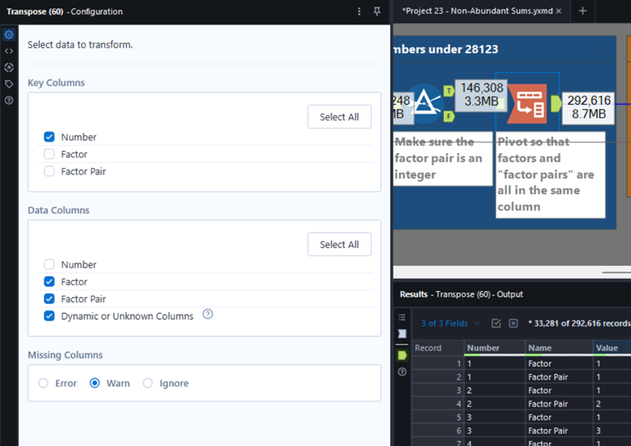The width and height of the screenshot is (631, 446).
Task: Uncheck Number in Key Columns
Action: tap(49, 137)
